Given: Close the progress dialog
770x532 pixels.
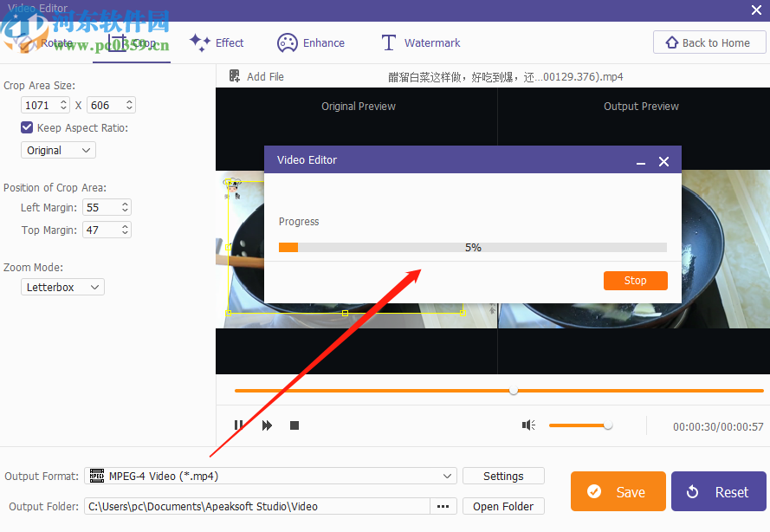Looking at the screenshot, I should [664, 162].
